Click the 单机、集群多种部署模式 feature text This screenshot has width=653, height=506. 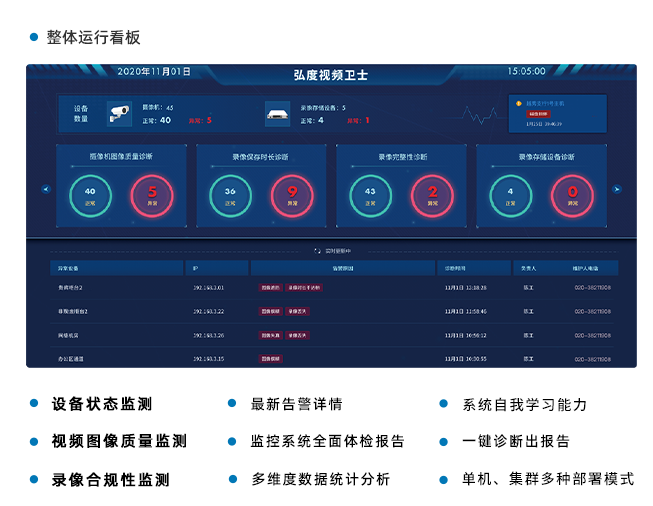pyautogui.click(x=548, y=479)
